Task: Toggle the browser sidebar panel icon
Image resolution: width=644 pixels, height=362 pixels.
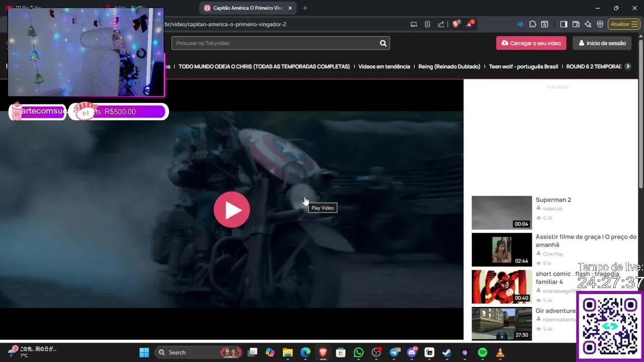Action: tap(563, 24)
